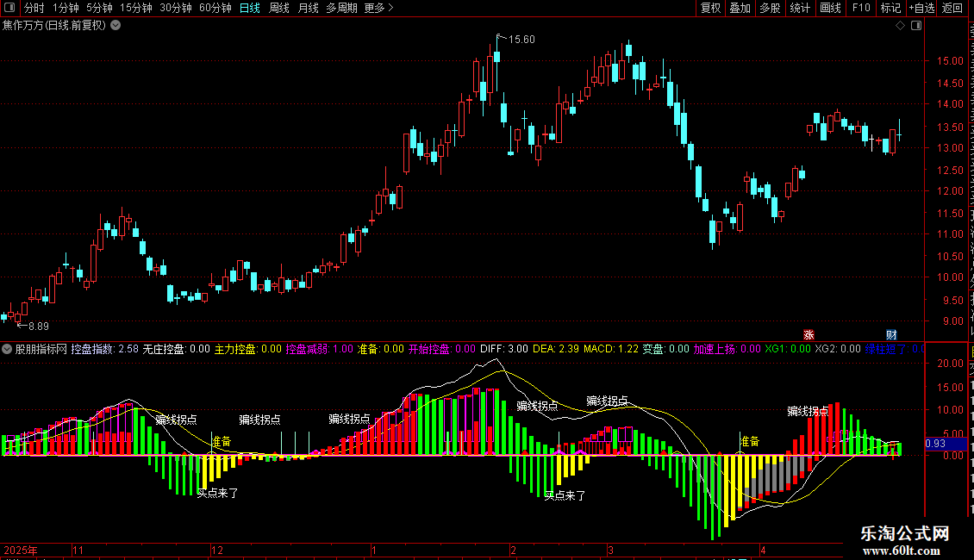Screen dimensions: 974x560
Task: Click the 控盘减弱: 1.00 value
Action: (319, 349)
